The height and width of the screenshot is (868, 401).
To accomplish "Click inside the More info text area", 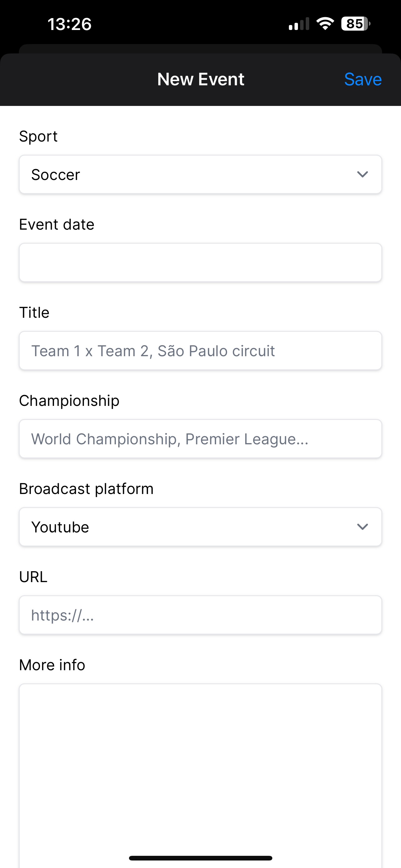I will point(200,775).
